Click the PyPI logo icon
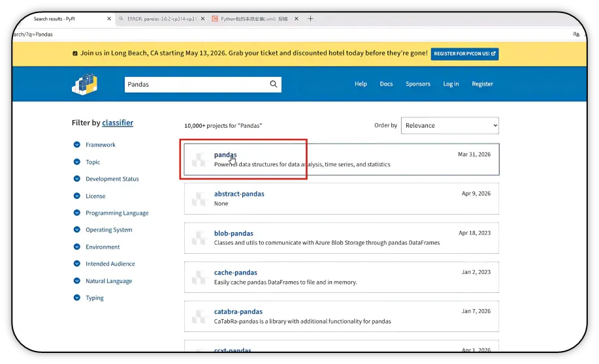Screen dimensions: 599x364 pos(84,84)
